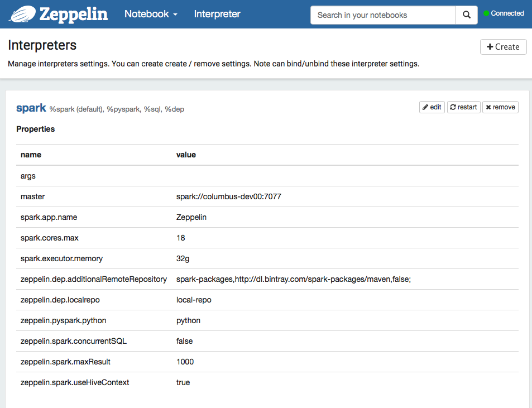Click the spark.executor.memory name cell
Image resolution: width=532 pixels, height=408 pixels.
tap(61, 259)
